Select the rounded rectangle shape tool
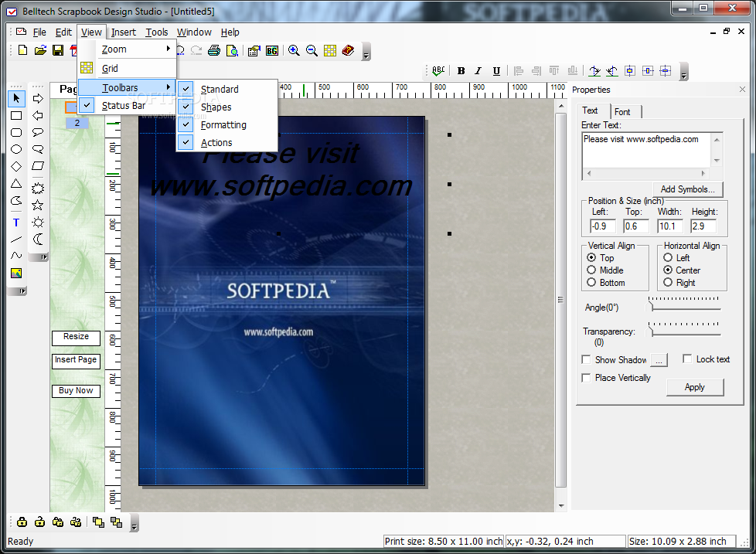Image resolution: width=756 pixels, height=554 pixels. point(16,132)
